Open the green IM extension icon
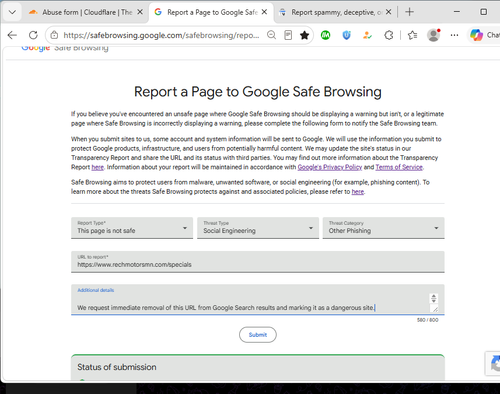The height and width of the screenshot is (394, 500). [x=326, y=35]
